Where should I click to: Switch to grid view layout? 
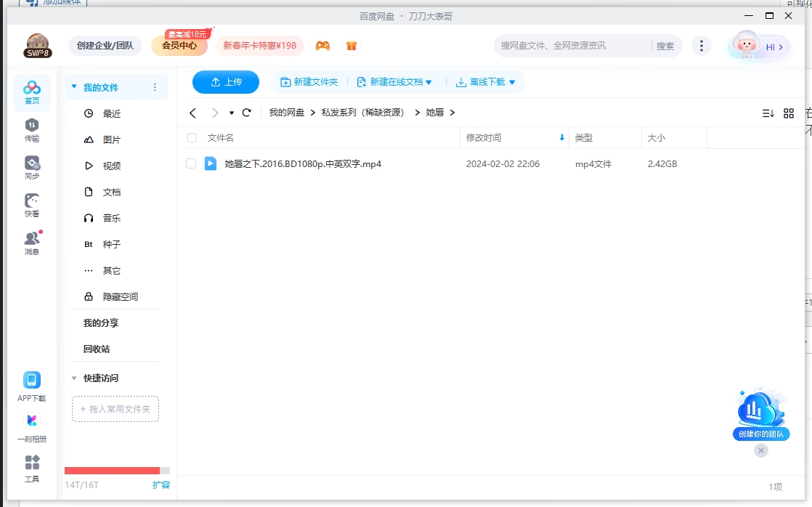click(789, 113)
